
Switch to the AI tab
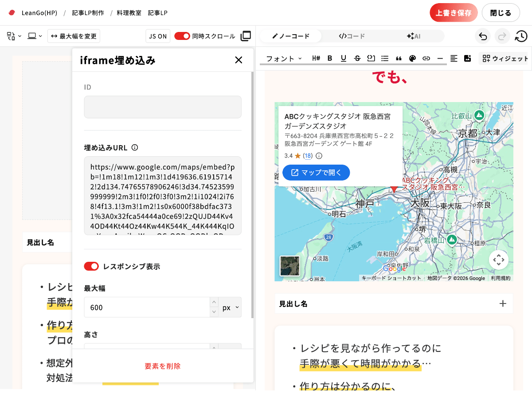click(x=413, y=36)
